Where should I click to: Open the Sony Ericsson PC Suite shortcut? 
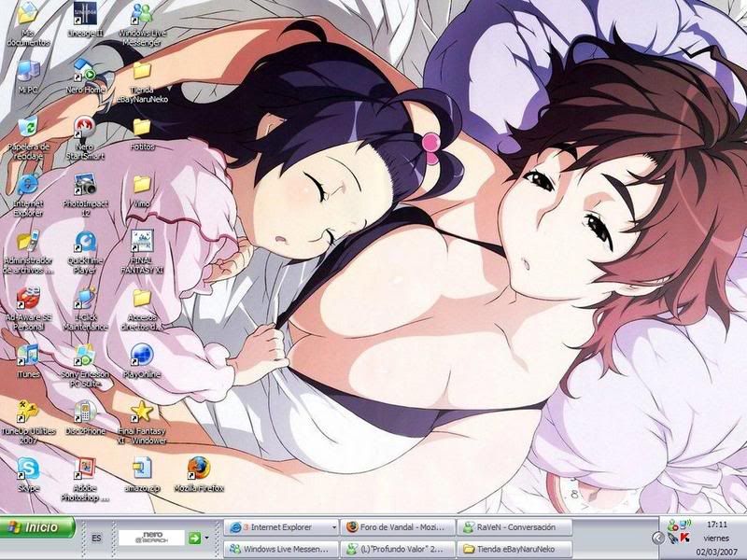pos(85,367)
